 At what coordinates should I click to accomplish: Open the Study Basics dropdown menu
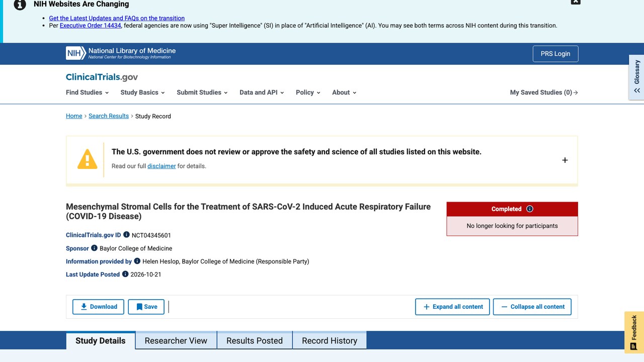click(x=143, y=93)
